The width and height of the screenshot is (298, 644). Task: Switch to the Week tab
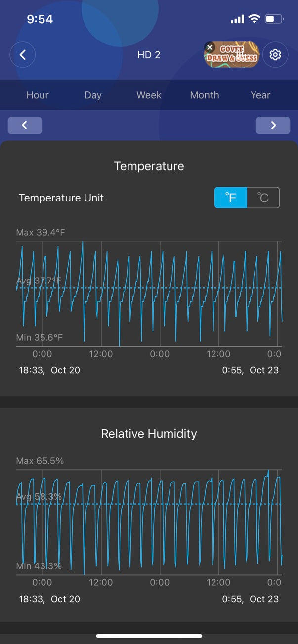149,95
